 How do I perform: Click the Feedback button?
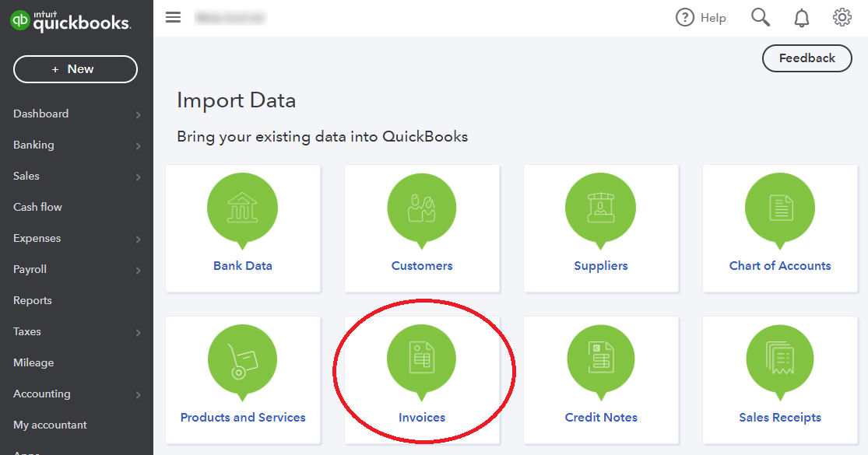tap(807, 58)
